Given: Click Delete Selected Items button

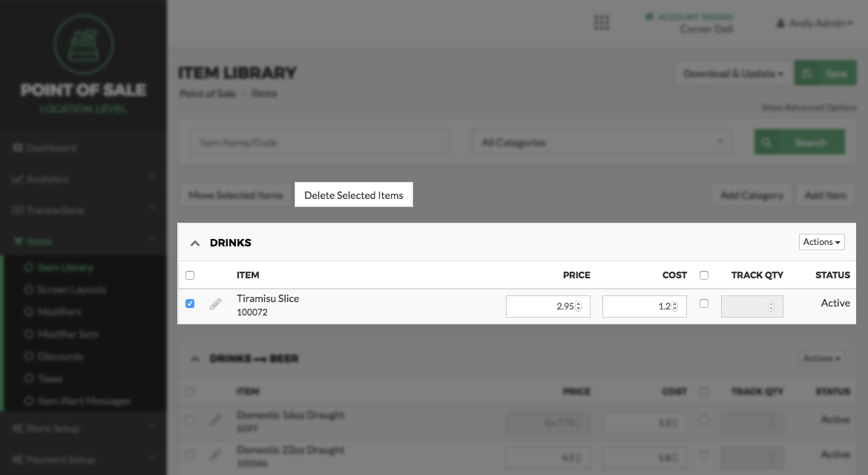Looking at the screenshot, I should pyautogui.click(x=354, y=195).
